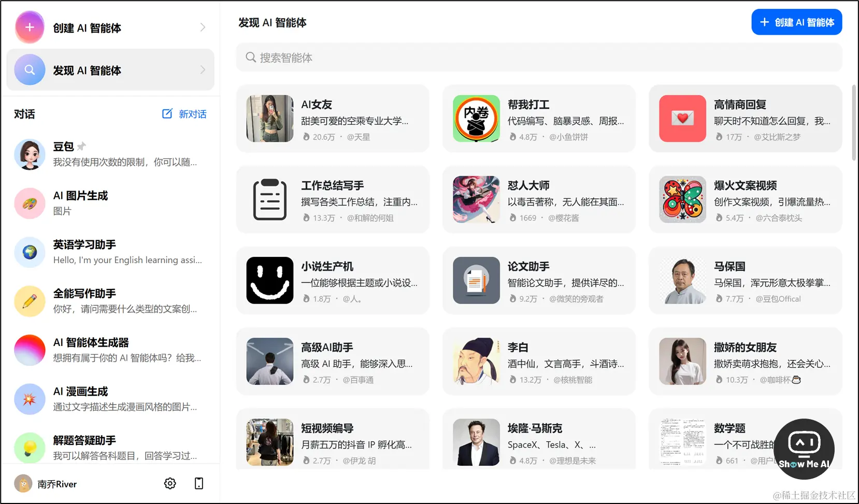The image size is (859, 504).
Task: Open the 数学题 worksheet thumbnail
Action: coord(682,442)
